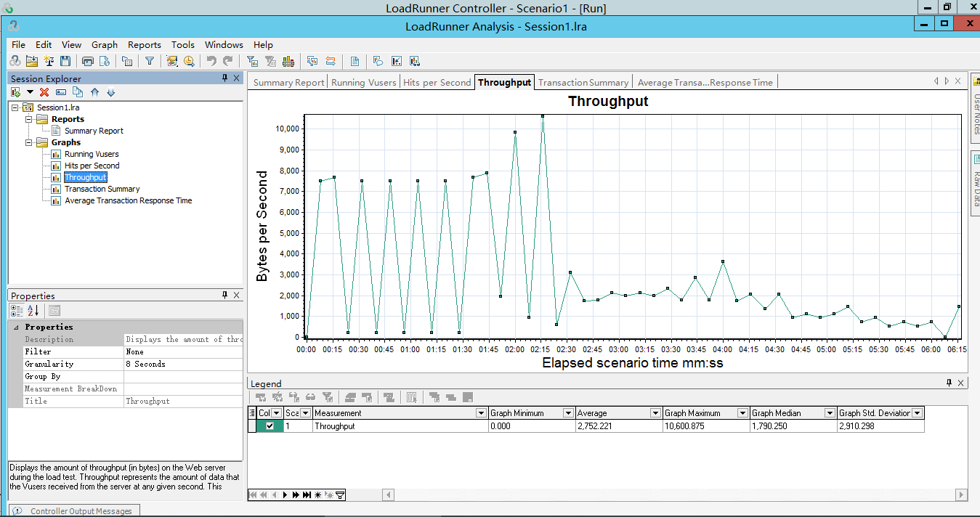This screenshot has width=980, height=517.
Task: Click the clear filter on graph icon
Action: point(271,61)
